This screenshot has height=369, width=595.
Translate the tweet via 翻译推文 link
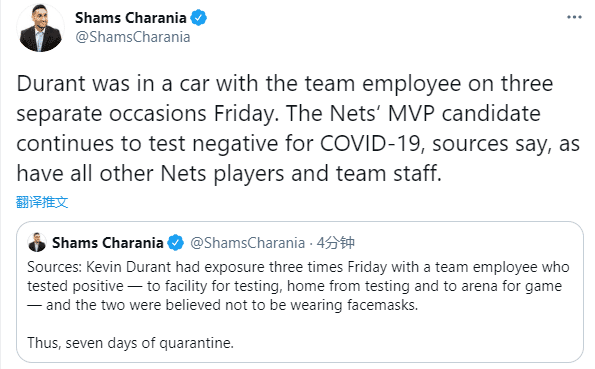pyautogui.click(x=42, y=202)
